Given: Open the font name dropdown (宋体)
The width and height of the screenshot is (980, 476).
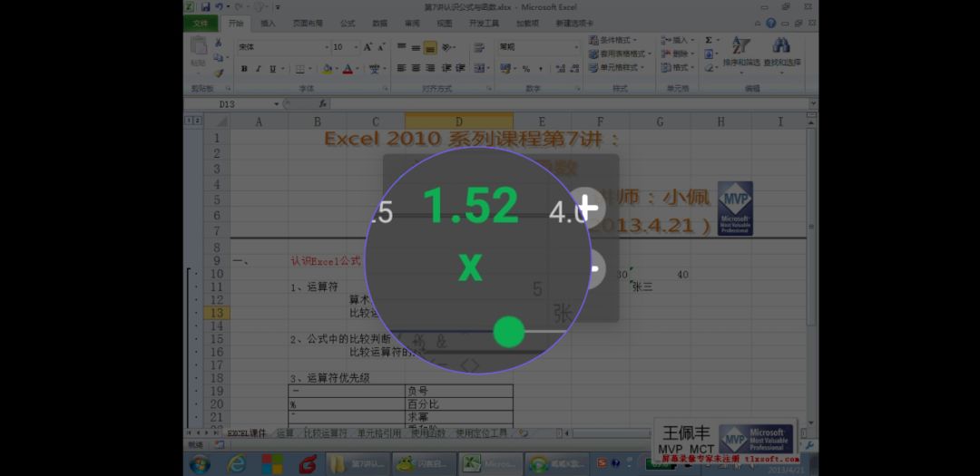Looking at the screenshot, I should (327, 47).
